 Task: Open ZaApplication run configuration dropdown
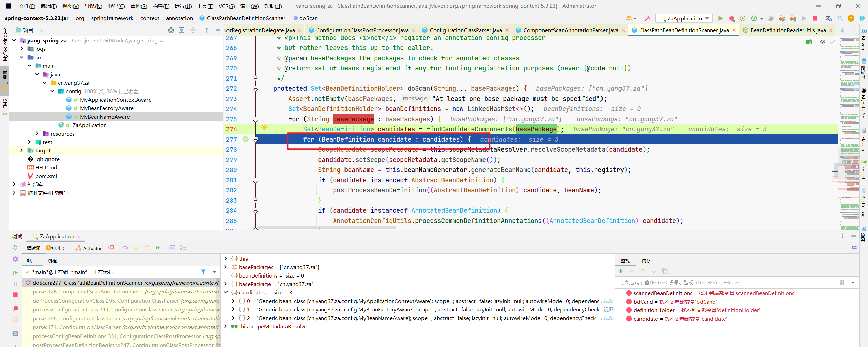pos(684,18)
